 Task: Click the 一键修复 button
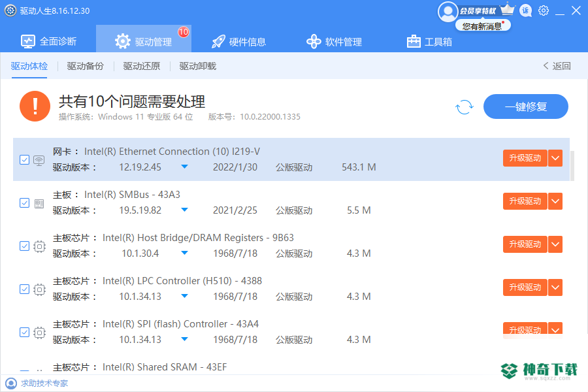pos(526,106)
